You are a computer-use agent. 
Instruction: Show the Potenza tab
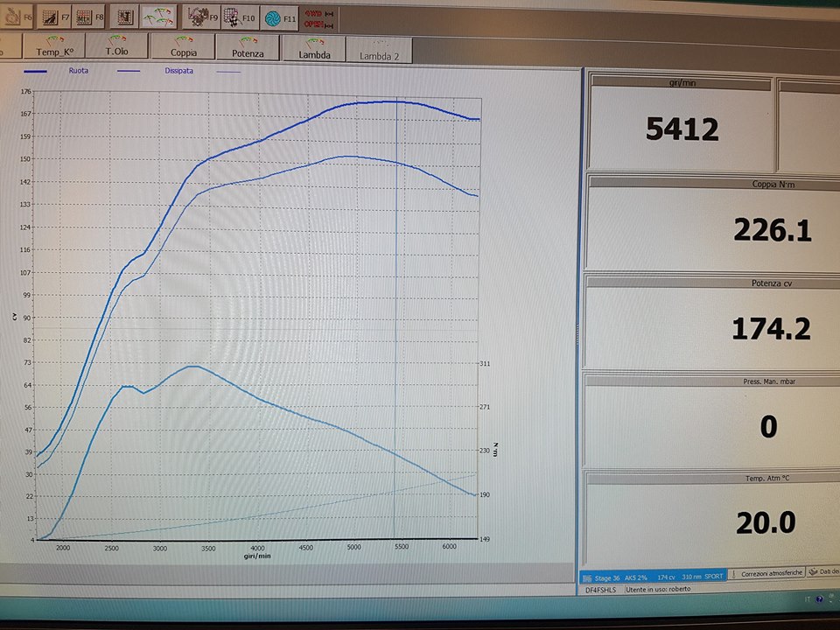click(x=248, y=48)
